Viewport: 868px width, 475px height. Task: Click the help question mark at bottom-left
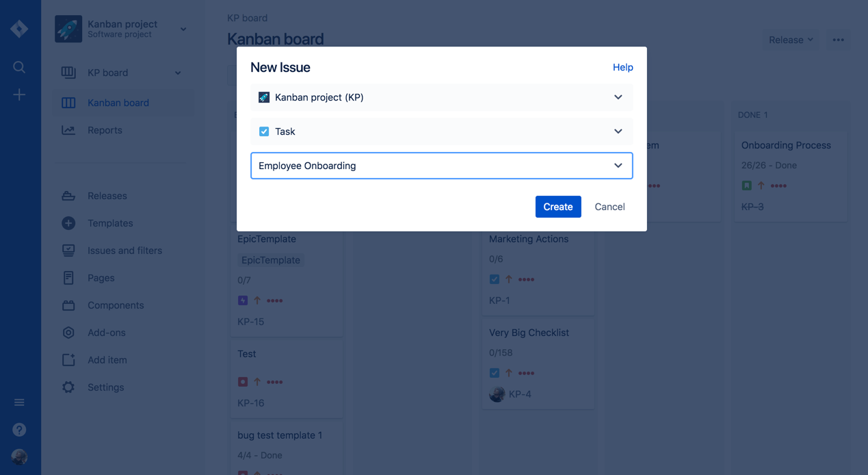pos(18,429)
